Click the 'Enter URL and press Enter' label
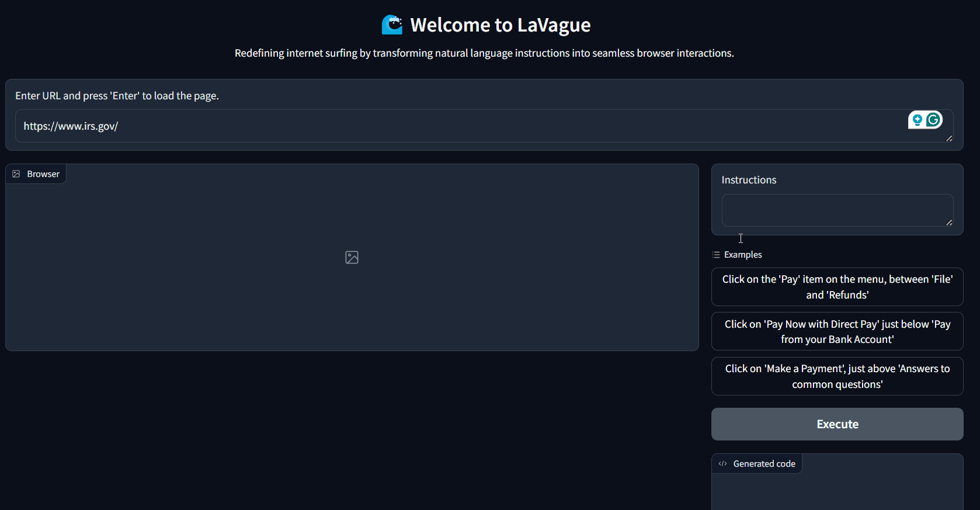Viewport: 980px width, 510px height. pyautogui.click(x=117, y=96)
